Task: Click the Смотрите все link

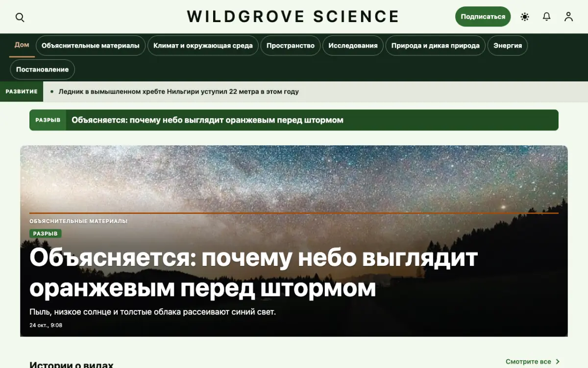Action: point(528,362)
